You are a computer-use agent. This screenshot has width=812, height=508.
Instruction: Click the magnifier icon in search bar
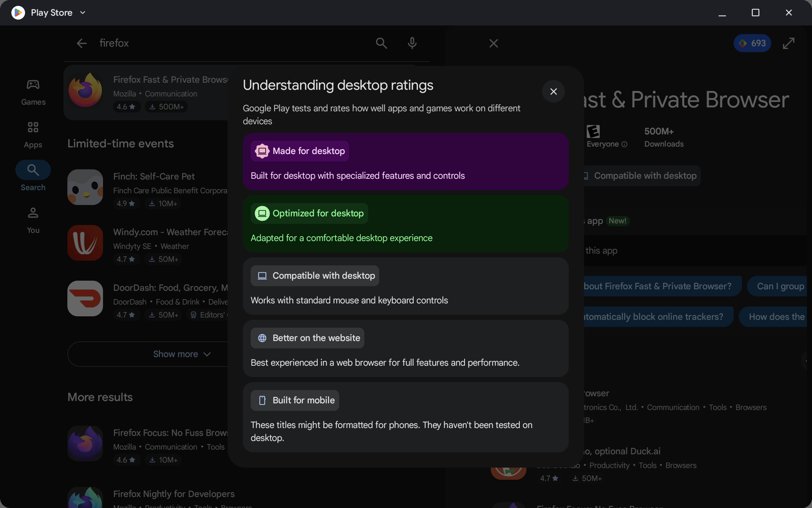point(381,43)
